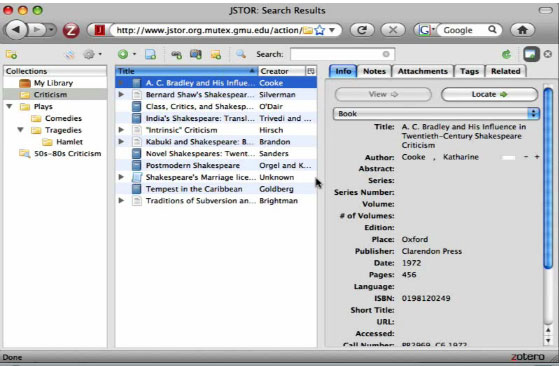Screen dimensions: 559x366
Task: Collapse the Tragedies collection triangle
Action: [21, 130]
